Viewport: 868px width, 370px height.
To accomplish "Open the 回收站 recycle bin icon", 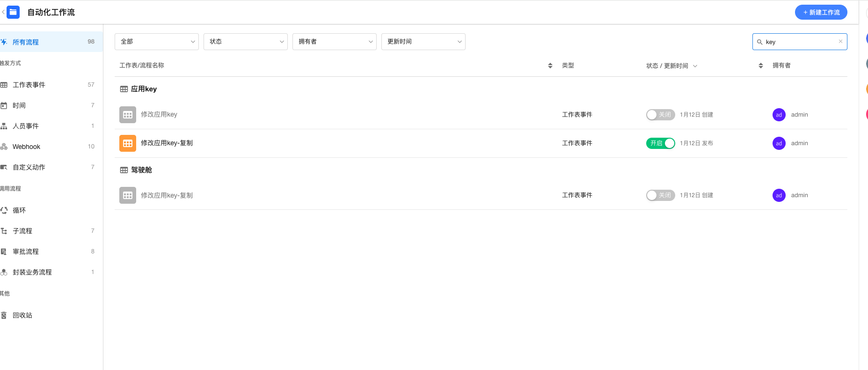I will tap(4, 315).
